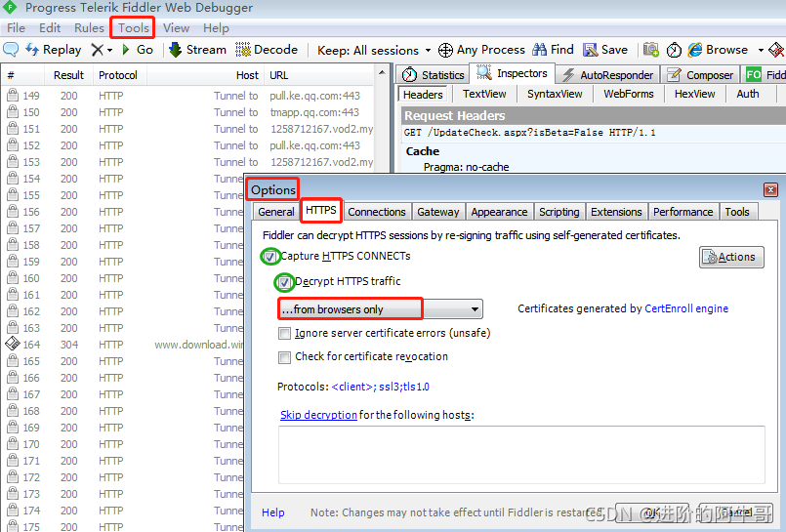Open the Scripting options tab
Image resolution: width=786 pixels, height=532 pixels.
[x=558, y=212]
